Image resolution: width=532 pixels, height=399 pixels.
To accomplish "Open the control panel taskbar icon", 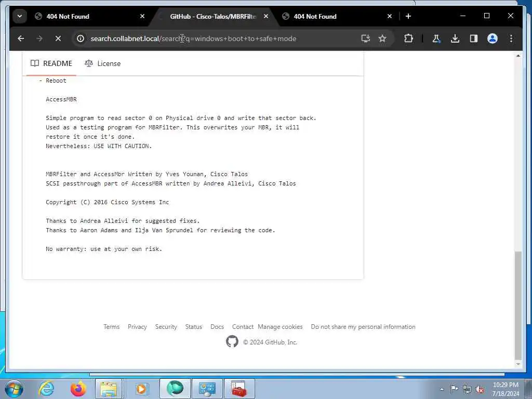I will click(207, 389).
